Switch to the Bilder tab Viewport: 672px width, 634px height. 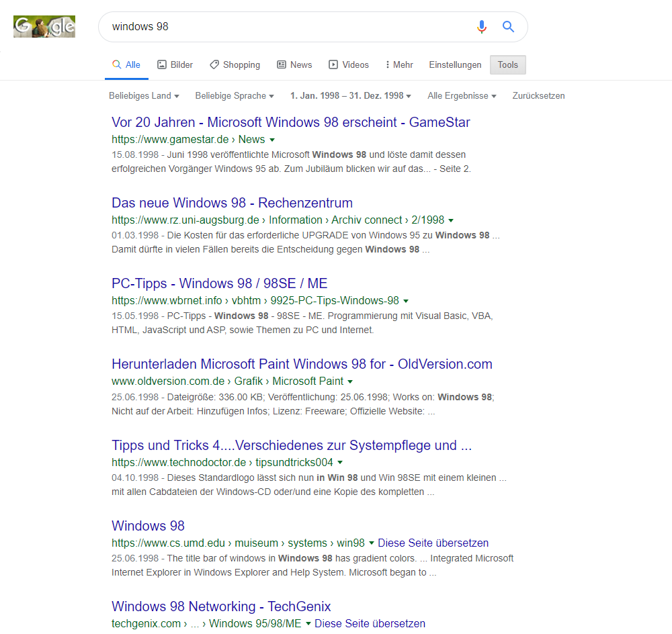click(x=175, y=64)
